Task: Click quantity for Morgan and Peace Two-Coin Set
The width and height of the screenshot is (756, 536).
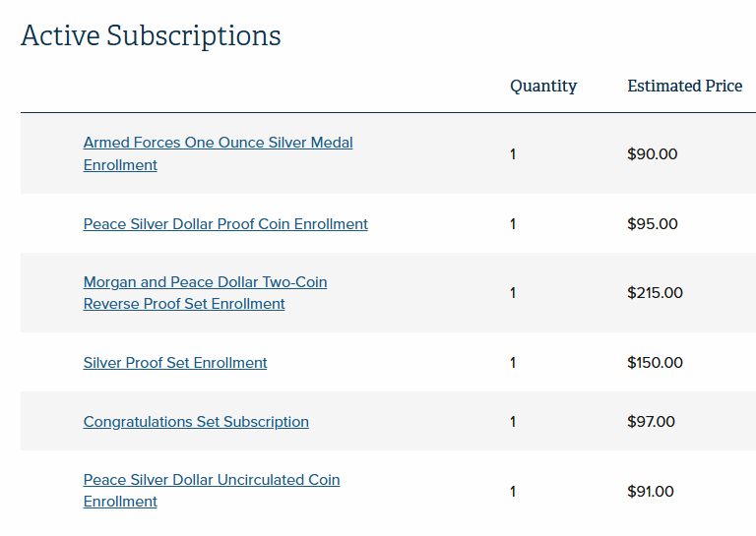Action: (513, 293)
